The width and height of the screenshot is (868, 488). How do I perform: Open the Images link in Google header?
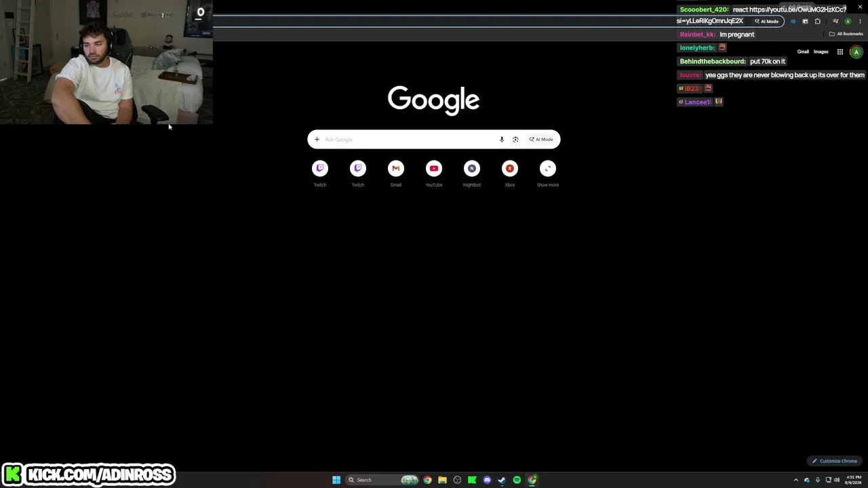tap(821, 52)
